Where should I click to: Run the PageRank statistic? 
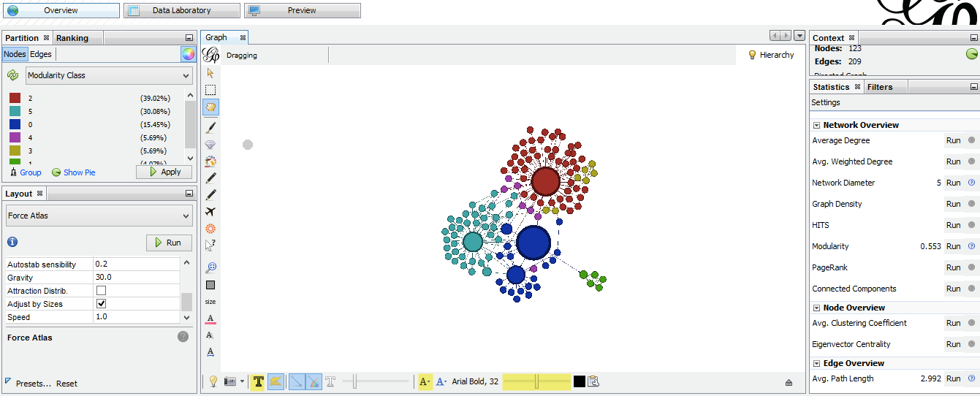pyautogui.click(x=953, y=267)
